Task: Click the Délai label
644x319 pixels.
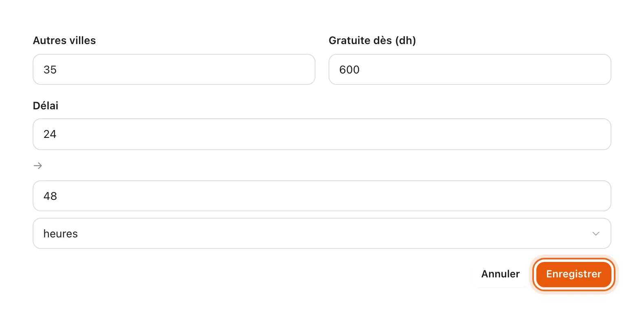Action: coord(46,106)
